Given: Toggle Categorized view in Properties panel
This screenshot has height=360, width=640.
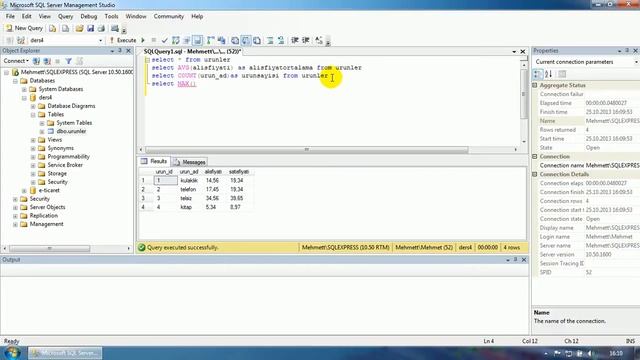Looking at the screenshot, I should 538,74.
